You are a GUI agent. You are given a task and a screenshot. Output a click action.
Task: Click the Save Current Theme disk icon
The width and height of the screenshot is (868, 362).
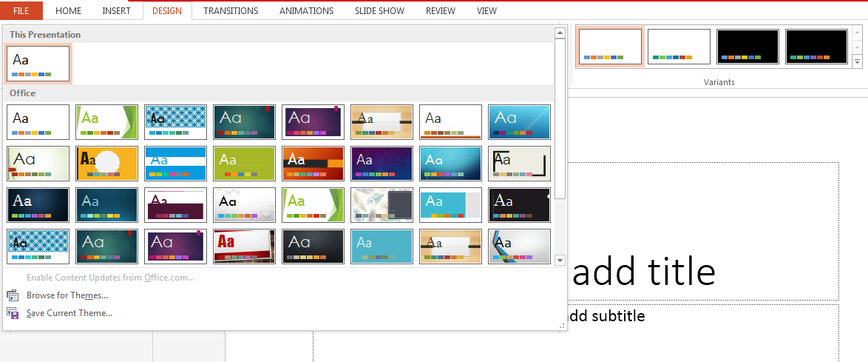pyautogui.click(x=13, y=313)
